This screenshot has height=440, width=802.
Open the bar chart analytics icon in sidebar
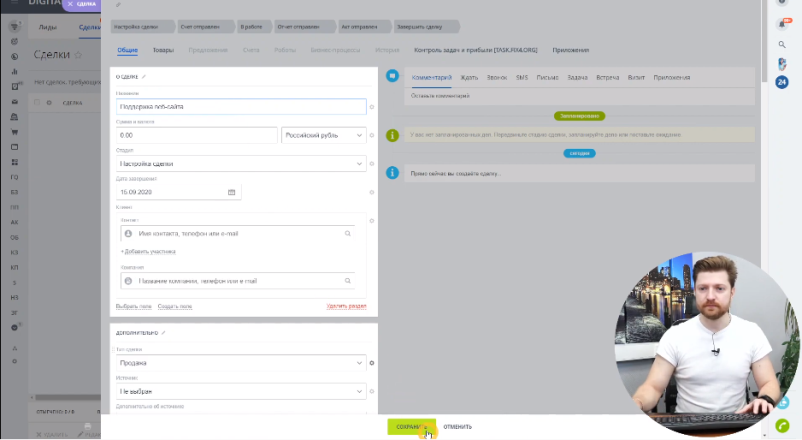click(14, 72)
